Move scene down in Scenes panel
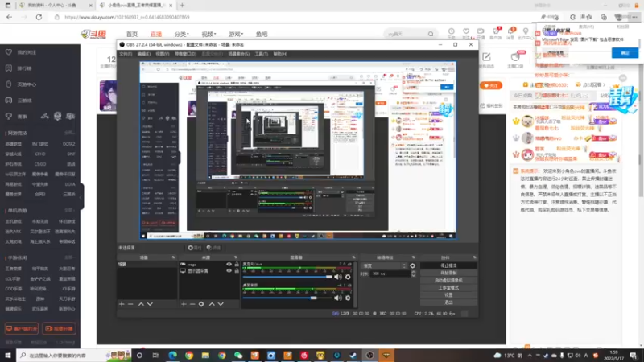The width and height of the screenshot is (644, 362). [150, 304]
